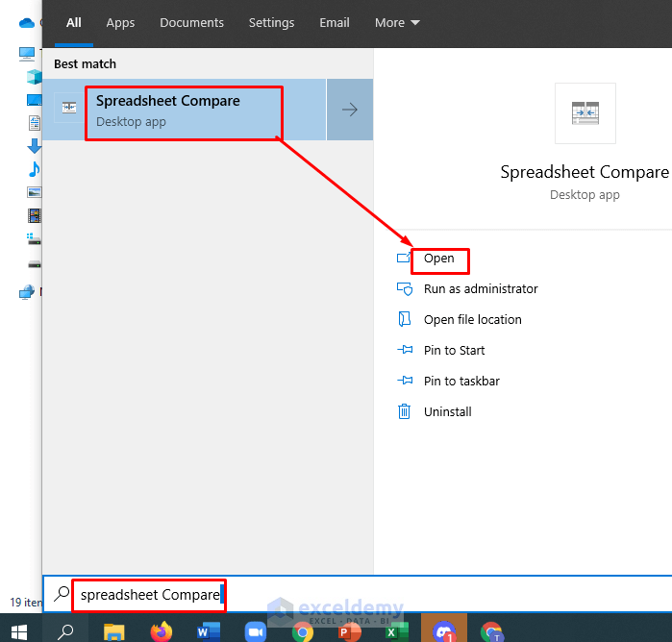Viewport: 672px width, 642px height.
Task: Open Microsoft Word from the taskbar
Action: pos(209,631)
